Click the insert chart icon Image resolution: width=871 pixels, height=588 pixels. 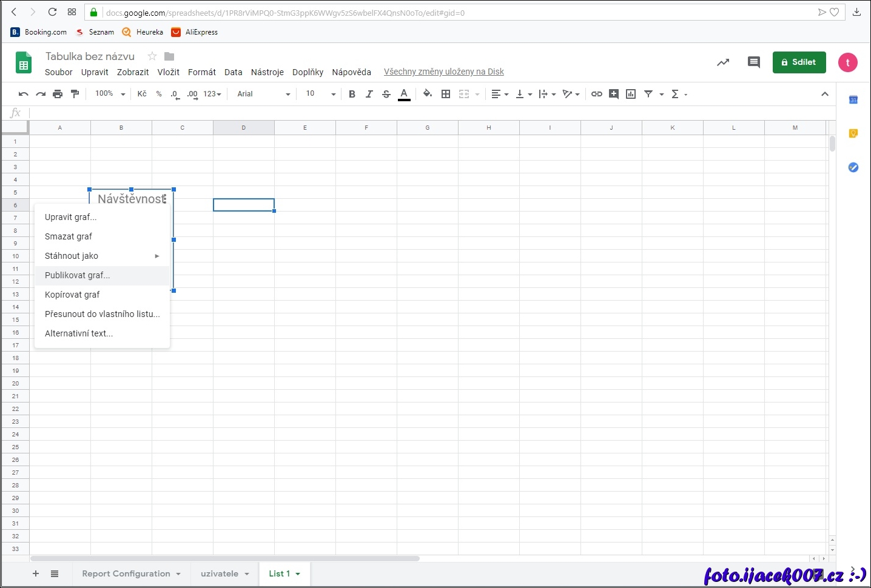[x=631, y=94]
